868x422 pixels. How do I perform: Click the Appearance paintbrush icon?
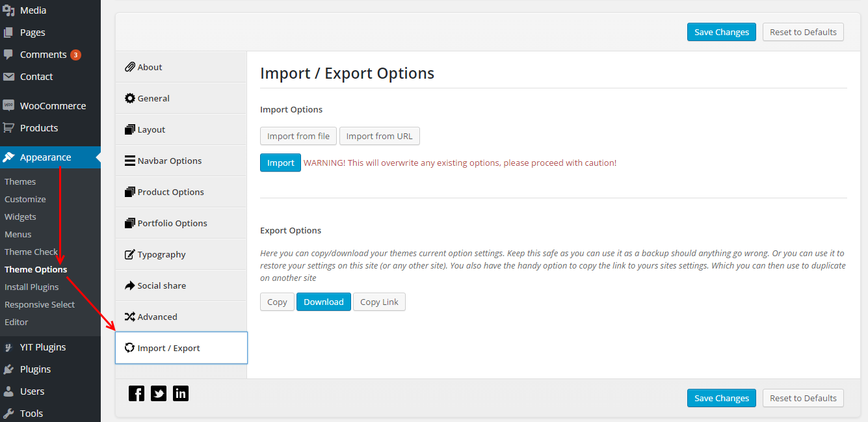coord(8,157)
